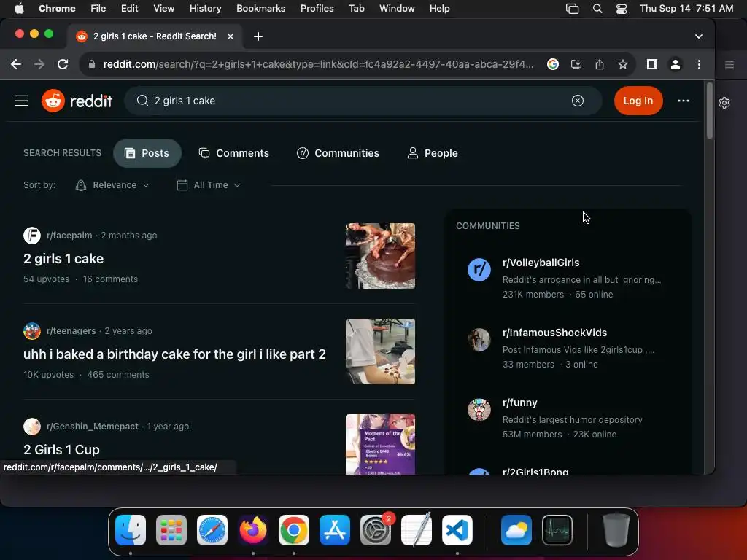Open Finder from the Dock
Screen dimensions: 747x560
click(x=130, y=530)
